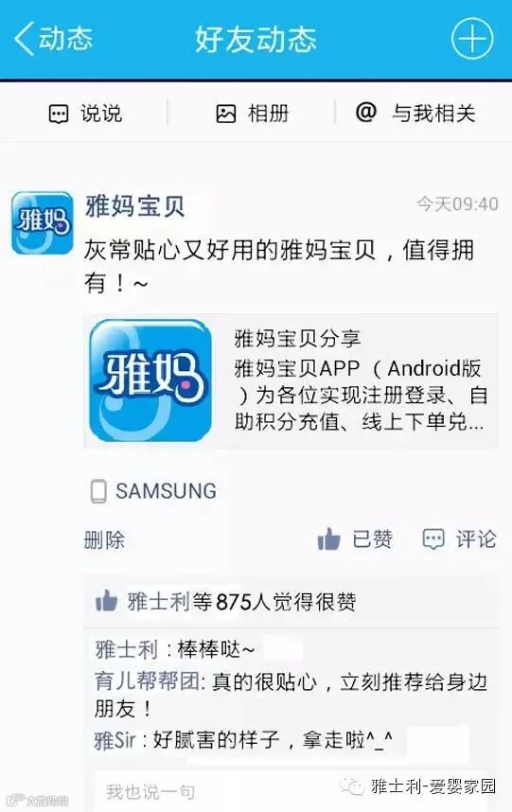Open the plus icon to create post
Screen dimensions: 512x812
point(472,38)
